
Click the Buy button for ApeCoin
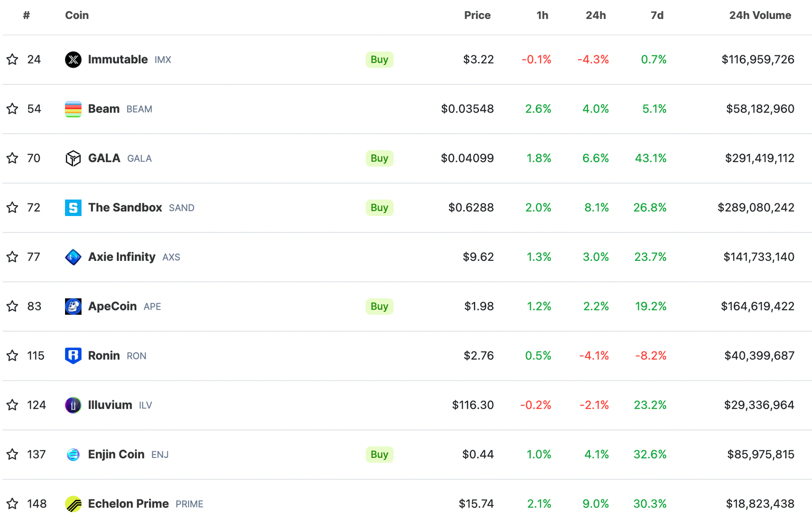click(379, 306)
